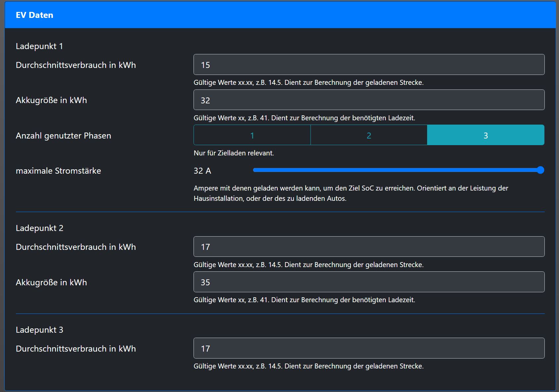559x392 pixels.
Task: Click the maximale Stromstärke slider handle
Action: pos(540,170)
